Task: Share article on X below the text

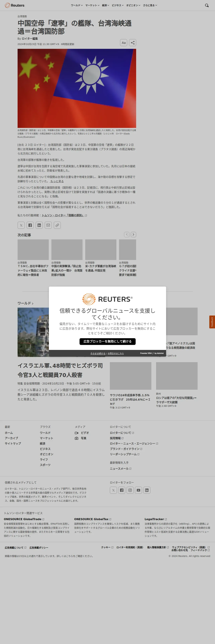Action: (x=21, y=225)
